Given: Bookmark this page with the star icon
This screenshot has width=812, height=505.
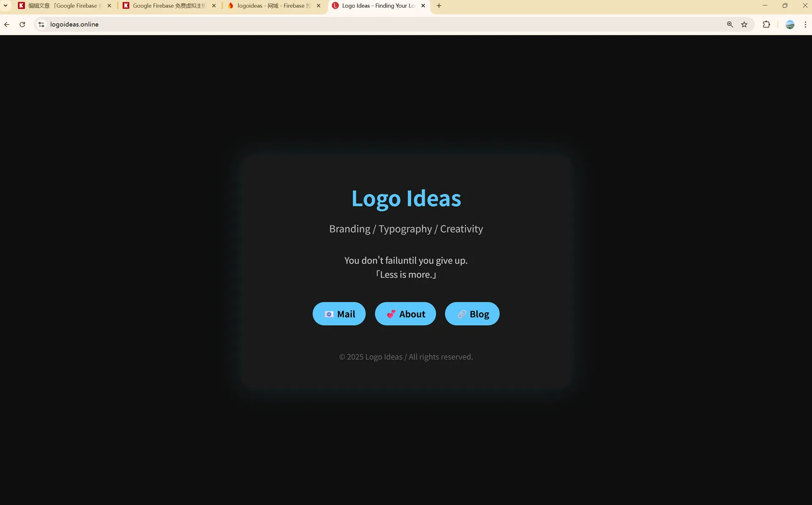Looking at the screenshot, I should 744,25.
